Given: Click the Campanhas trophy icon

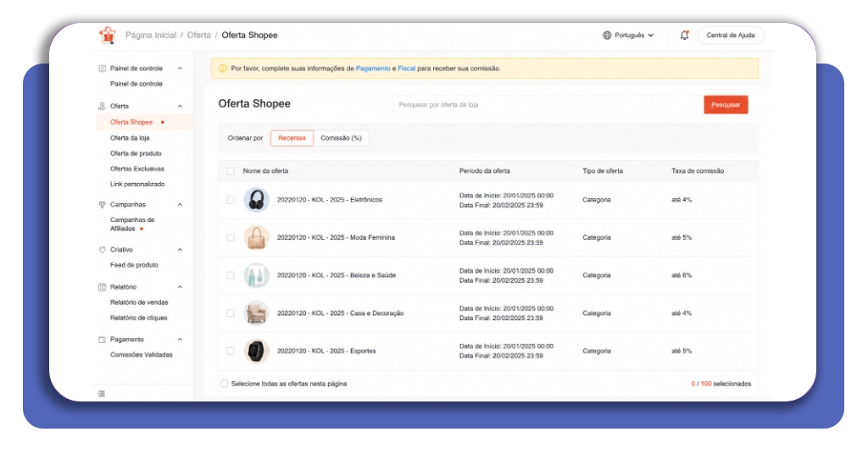Looking at the screenshot, I should tap(102, 205).
